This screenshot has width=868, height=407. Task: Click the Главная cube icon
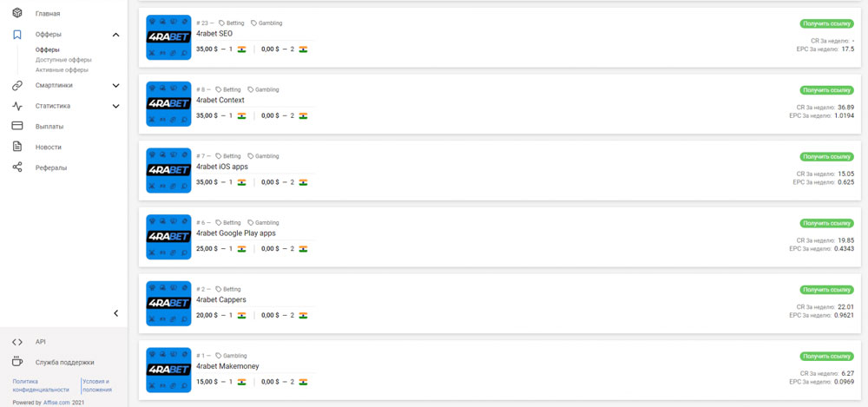tap(17, 13)
